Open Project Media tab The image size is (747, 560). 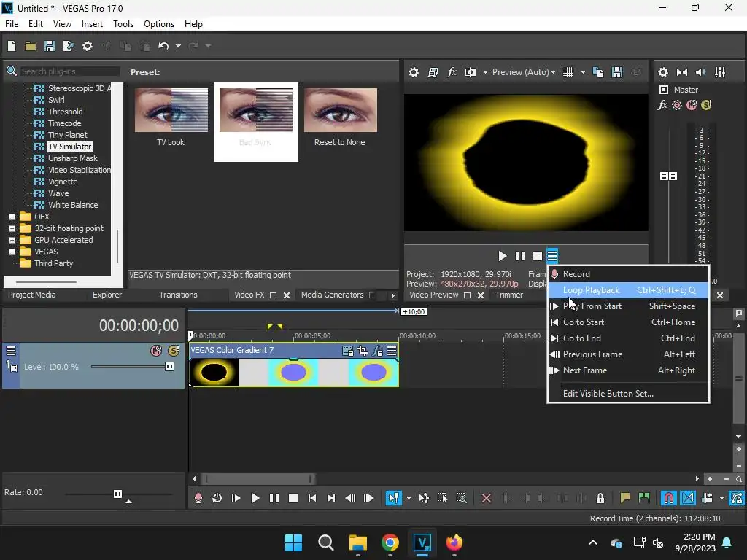(x=31, y=295)
